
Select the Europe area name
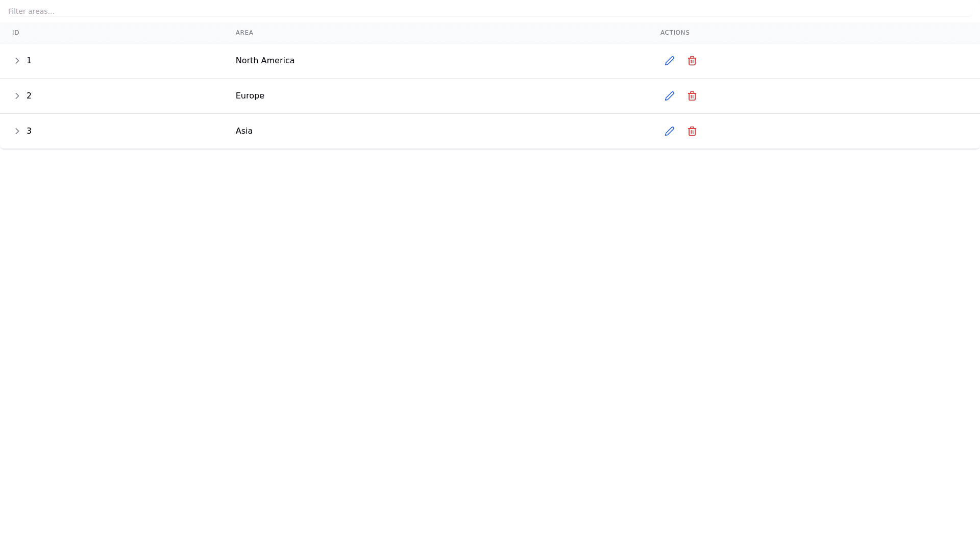click(250, 96)
